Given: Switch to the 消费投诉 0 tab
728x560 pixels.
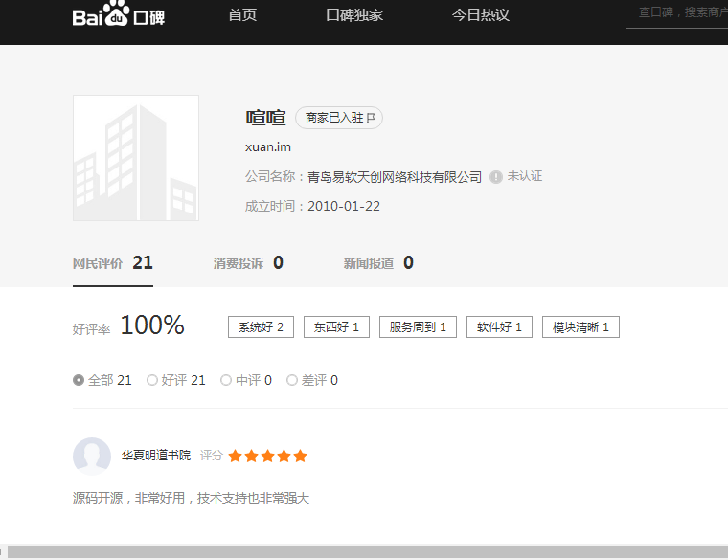Looking at the screenshot, I should pos(248,263).
